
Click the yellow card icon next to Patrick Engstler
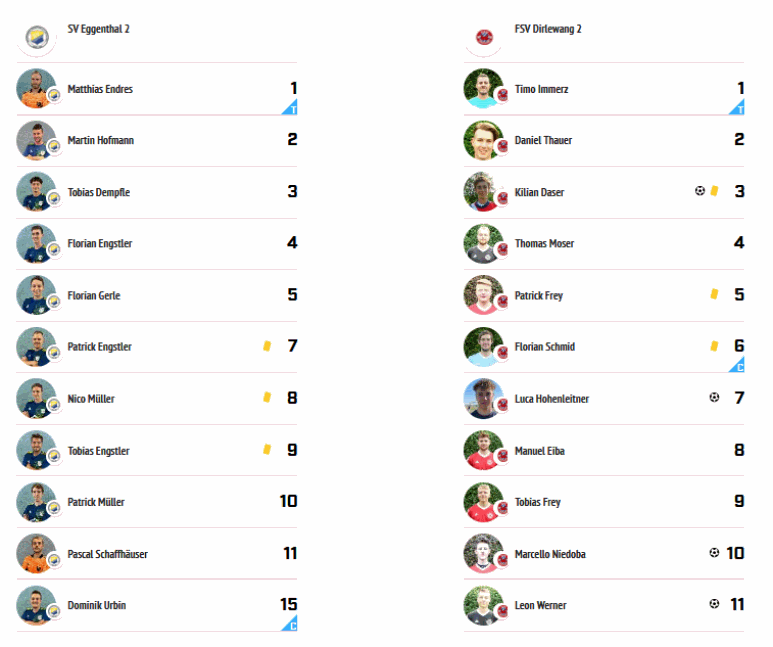pyautogui.click(x=267, y=346)
